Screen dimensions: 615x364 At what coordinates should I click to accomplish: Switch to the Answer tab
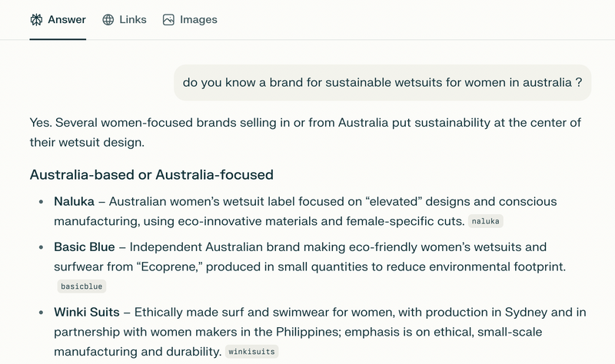click(x=58, y=20)
